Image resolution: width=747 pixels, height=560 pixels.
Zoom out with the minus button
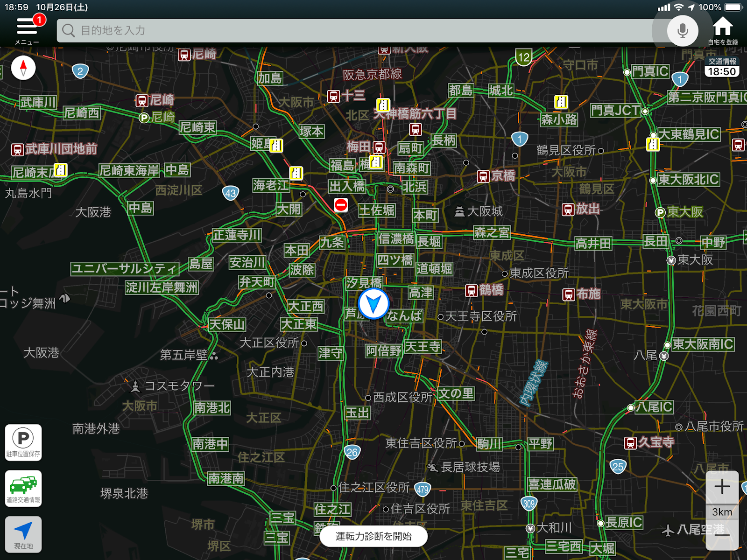click(722, 535)
